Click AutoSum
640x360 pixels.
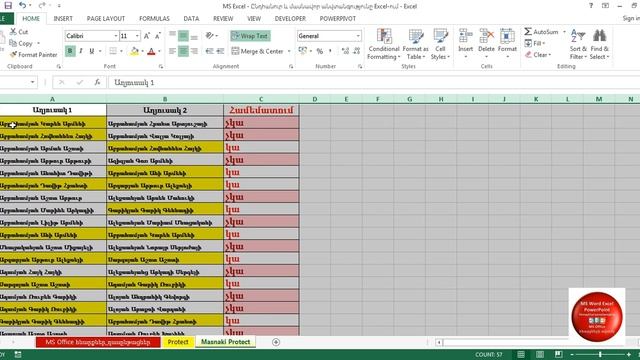(541, 32)
